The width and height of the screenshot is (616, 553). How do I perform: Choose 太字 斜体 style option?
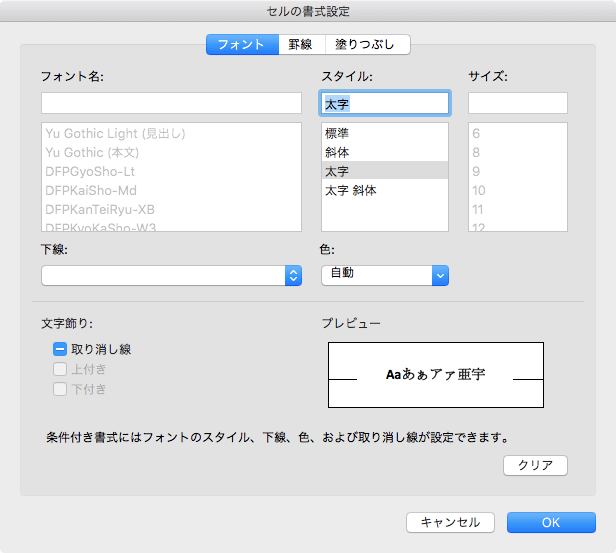click(x=350, y=190)
